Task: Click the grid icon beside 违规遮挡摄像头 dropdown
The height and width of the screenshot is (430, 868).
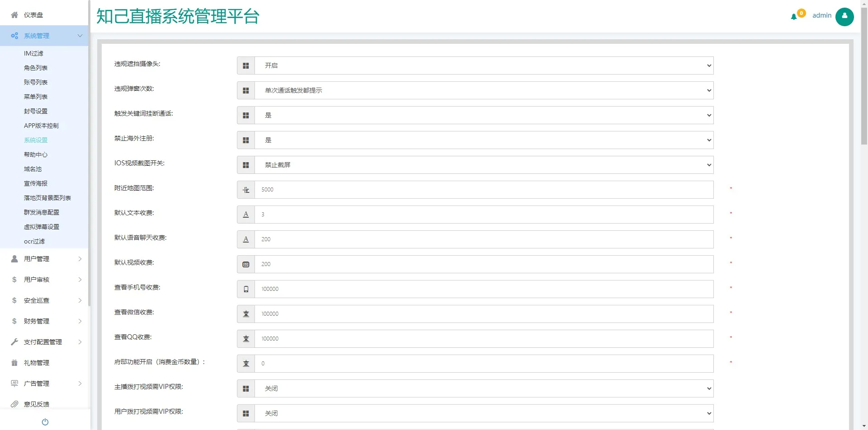Action: click(x=246, y=65)
